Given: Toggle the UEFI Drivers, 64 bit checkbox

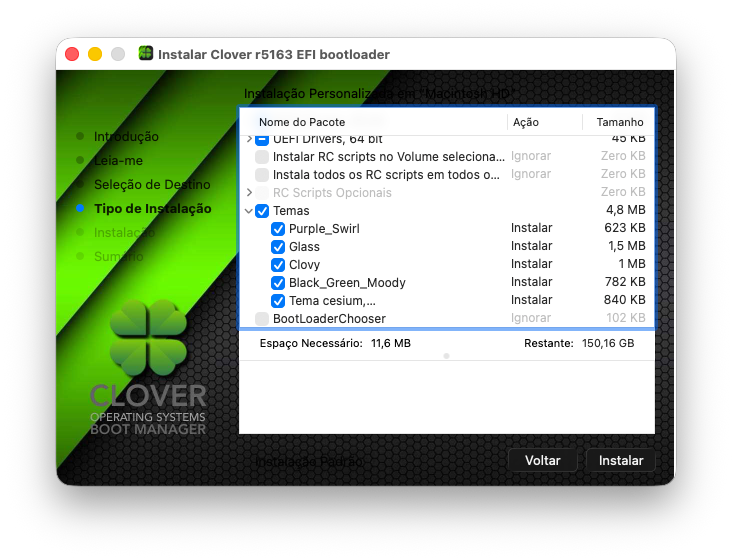Looking at the screenshot, I should click(262, 139).
